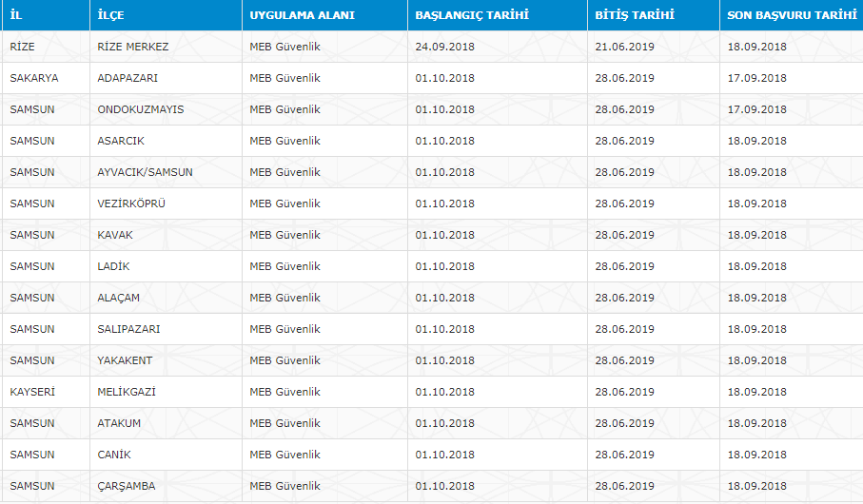
Task: Select the RİZE MERKEZ district cell
Action: [x=132, y=47]
